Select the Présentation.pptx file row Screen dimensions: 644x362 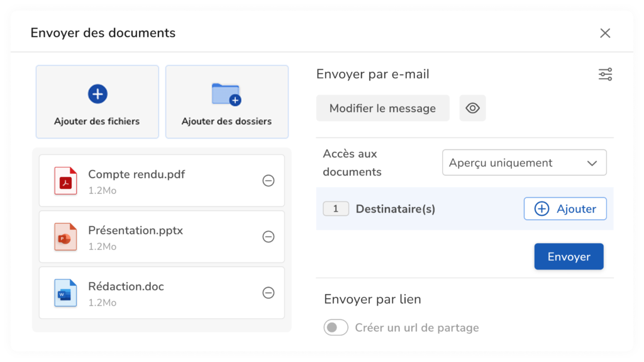[x=162, y=237]
